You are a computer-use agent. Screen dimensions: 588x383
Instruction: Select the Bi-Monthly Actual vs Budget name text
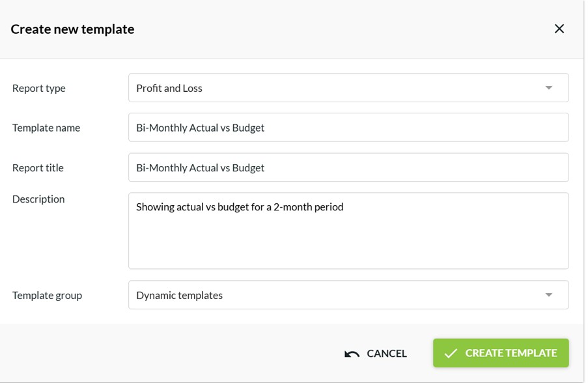pos(201,127)
